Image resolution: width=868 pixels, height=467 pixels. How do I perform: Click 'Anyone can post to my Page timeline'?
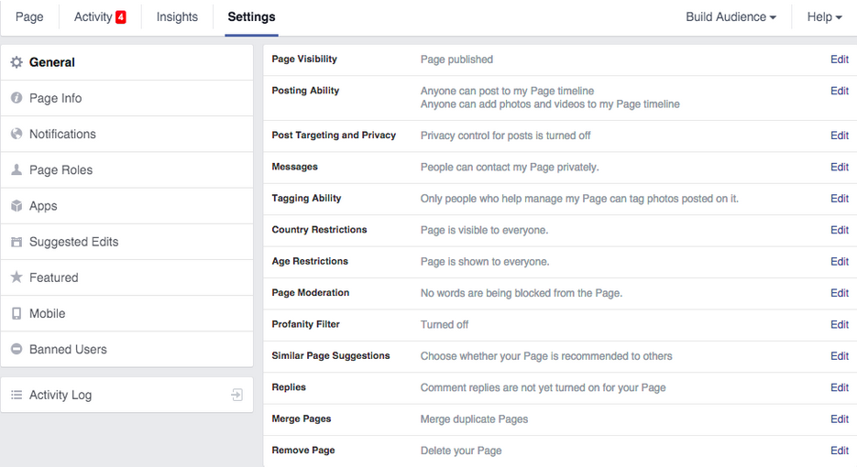(507, 91)
